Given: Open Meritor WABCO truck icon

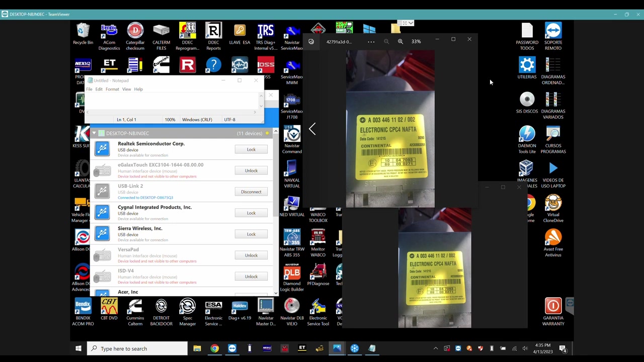Looking at the screenshot, I should [x=318, y=243].
